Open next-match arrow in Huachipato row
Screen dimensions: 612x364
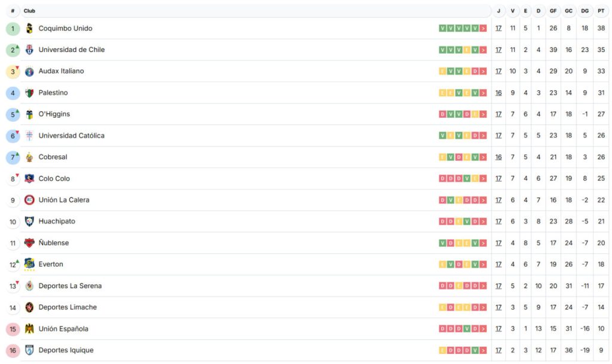(x=483, y=222)
